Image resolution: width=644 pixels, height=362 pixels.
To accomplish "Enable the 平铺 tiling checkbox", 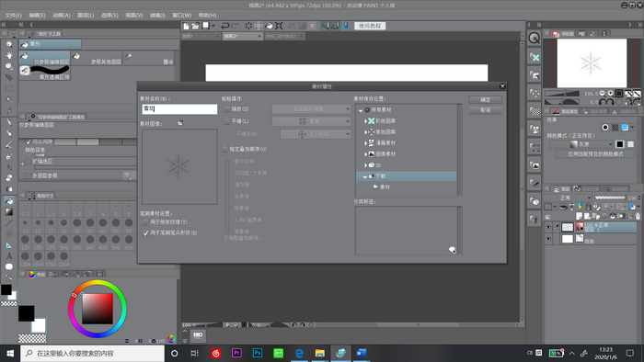I will 226,121.
